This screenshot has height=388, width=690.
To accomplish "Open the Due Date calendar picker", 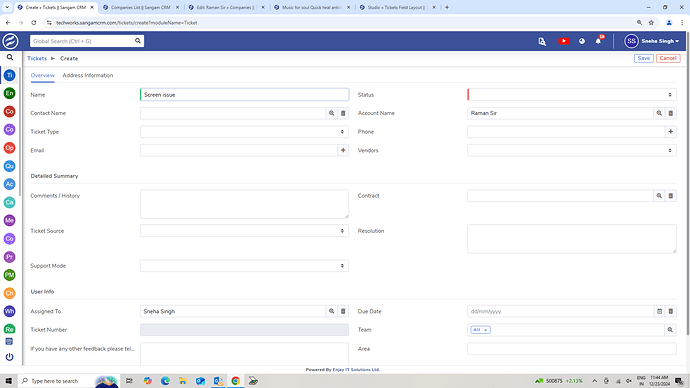I will coord(659,311).
